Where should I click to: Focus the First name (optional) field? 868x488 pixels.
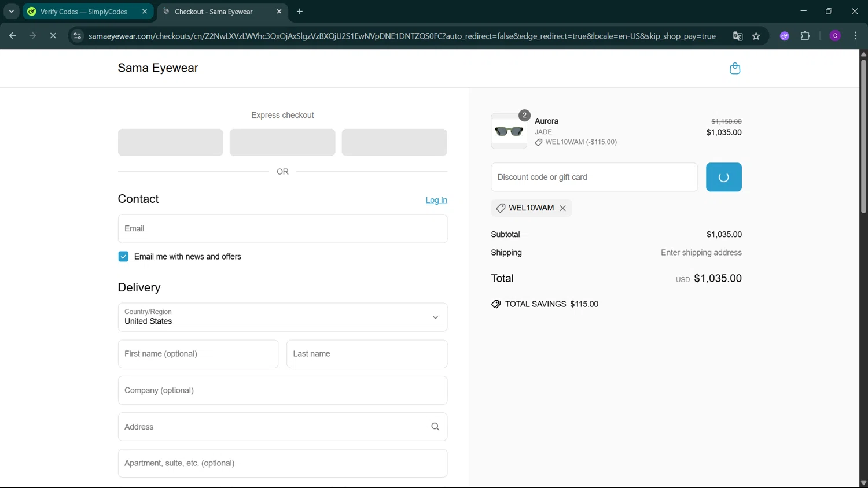[x=198, y=354]
